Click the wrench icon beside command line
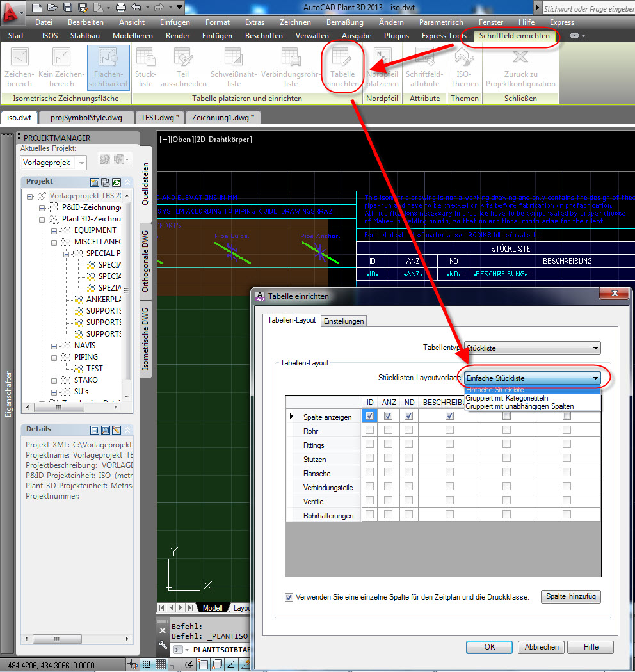This screenshot has height=672, width=635. 163,644
